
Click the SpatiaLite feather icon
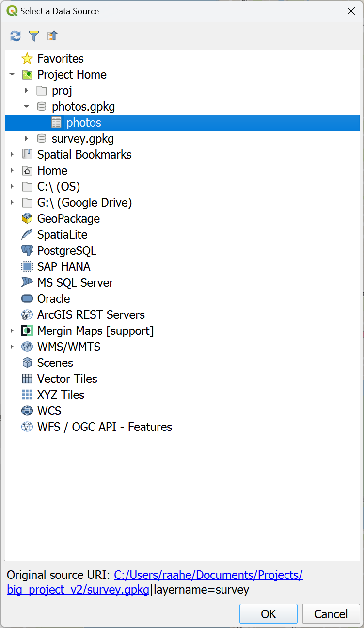[x=27, y=235]
